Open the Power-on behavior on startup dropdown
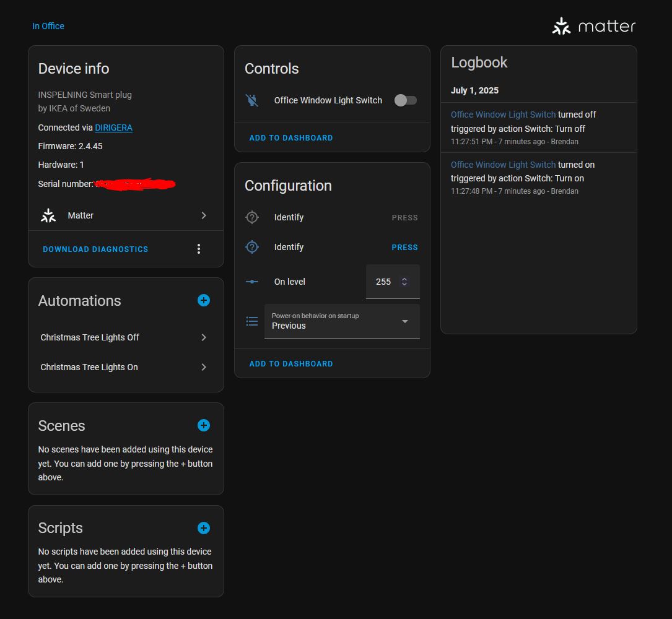 click(404, 321)
